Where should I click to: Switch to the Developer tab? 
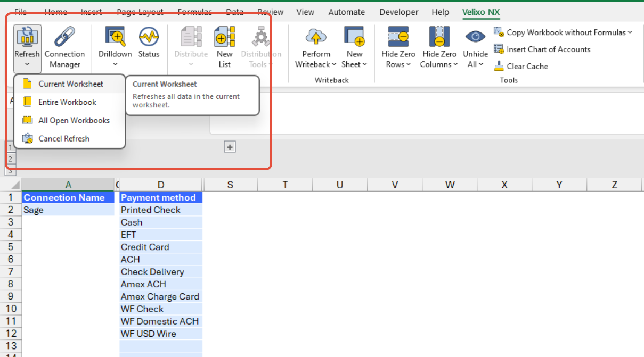click(x=400, y=12)
